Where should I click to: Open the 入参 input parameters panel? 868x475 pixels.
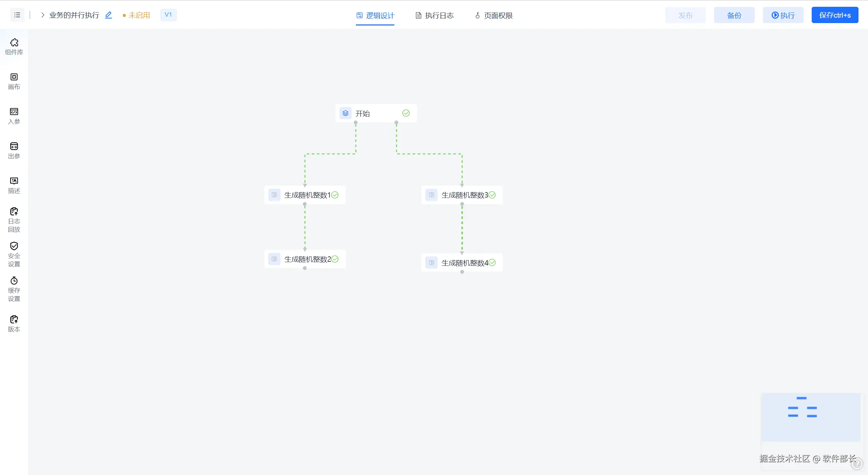pyautogui.click(x=14, y=116)
